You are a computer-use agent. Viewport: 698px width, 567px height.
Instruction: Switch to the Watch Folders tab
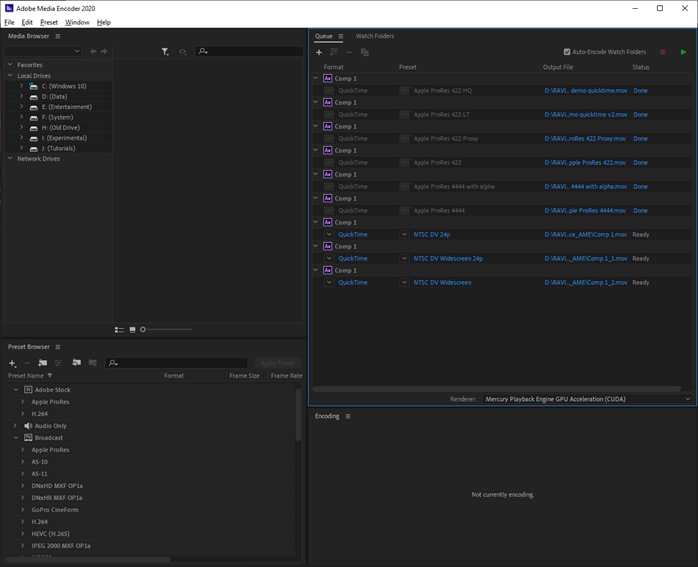[x=375, y=36]
